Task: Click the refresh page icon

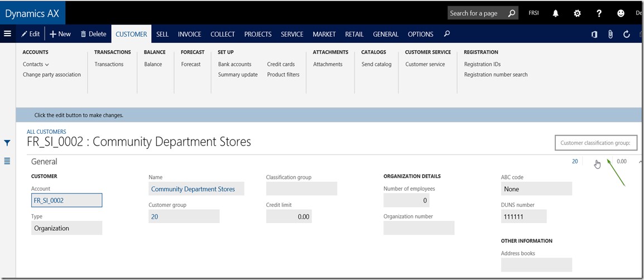Action: (x=627, y=35)
